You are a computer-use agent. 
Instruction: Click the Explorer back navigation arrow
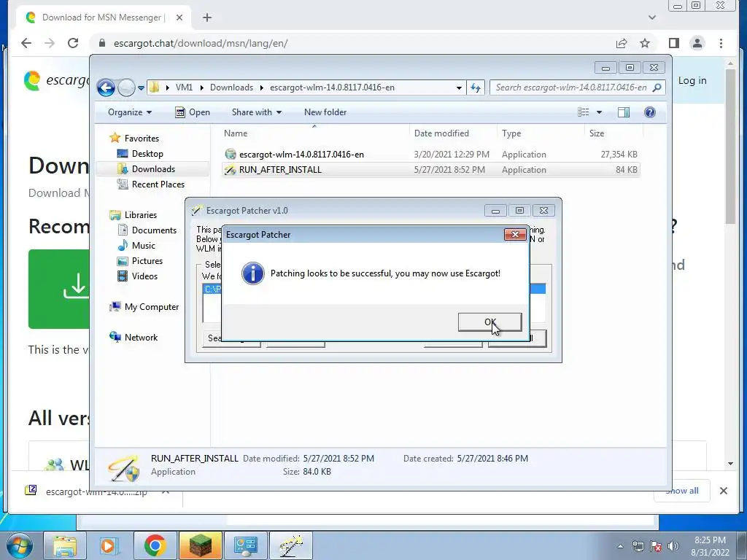[106, 87]
